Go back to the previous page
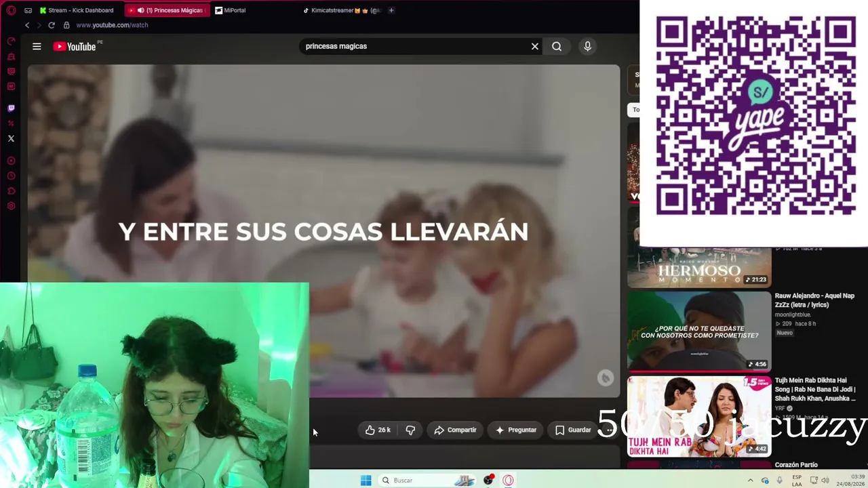The width and height of the screenshot is (868, 488). (27, 25)
